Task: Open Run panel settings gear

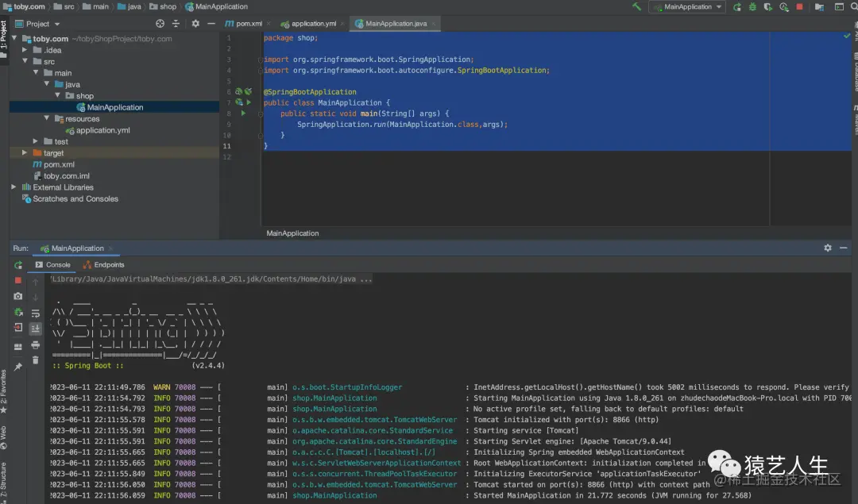Action: coord(828,248)
